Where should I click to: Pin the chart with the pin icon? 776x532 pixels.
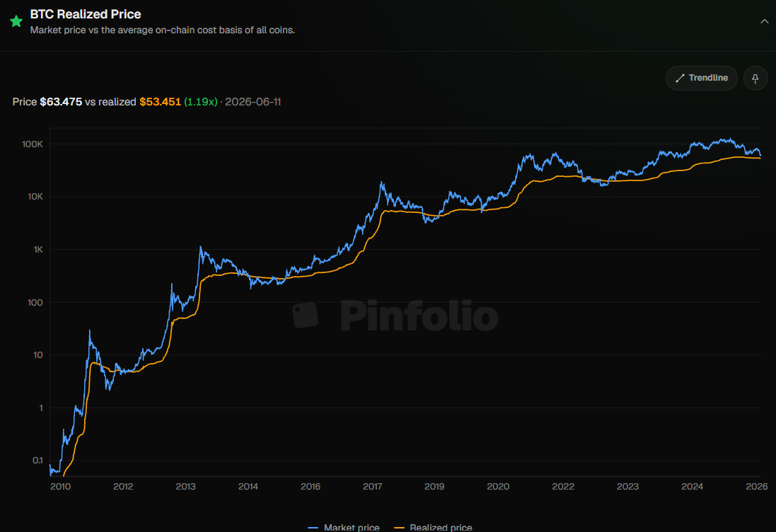755,79
